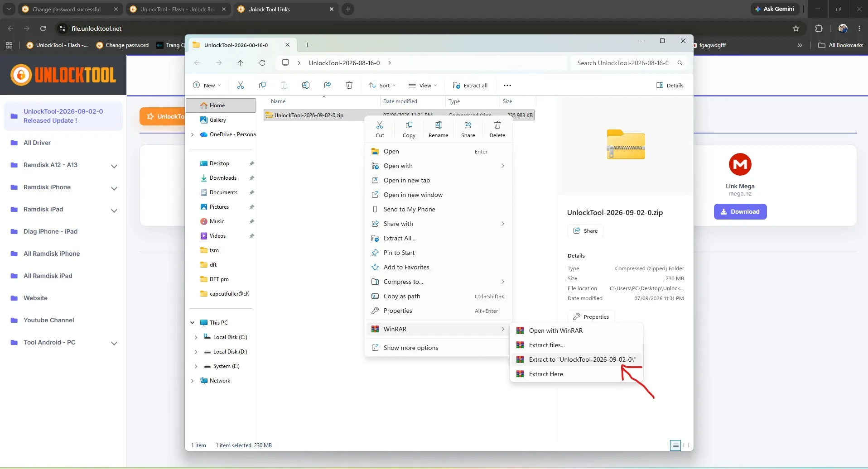
Task: Click Show more options
Action: point(438,348)
